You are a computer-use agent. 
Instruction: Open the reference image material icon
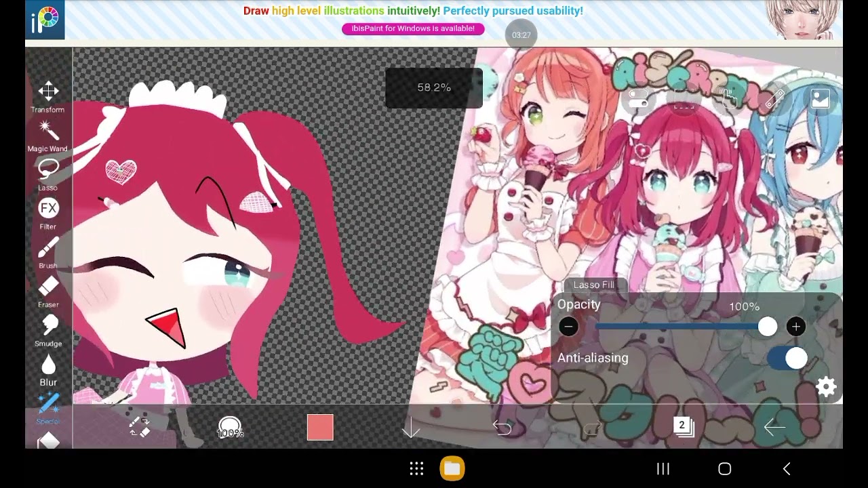point(821,99)
